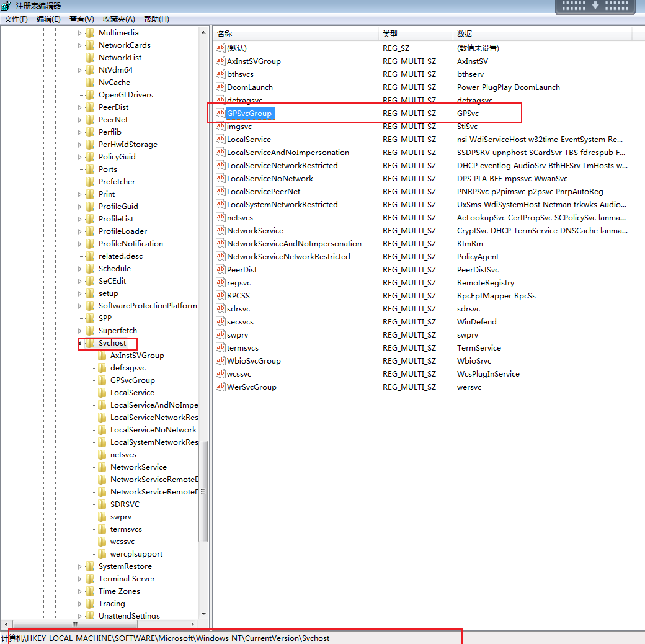Select the NetworkCards key in tree
This screenshot has height=644, width=645.
tap(124, 45)
